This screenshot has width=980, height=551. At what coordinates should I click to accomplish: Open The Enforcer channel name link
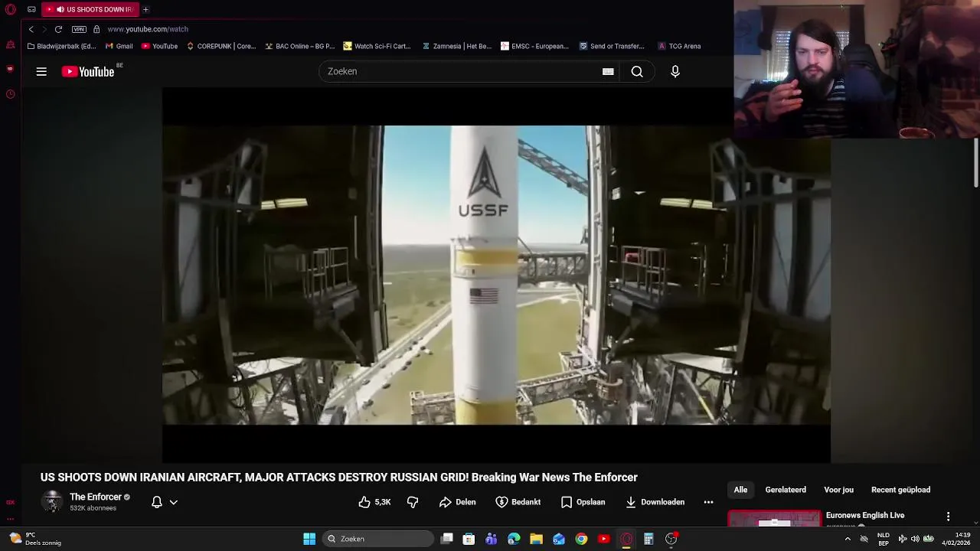96,497
